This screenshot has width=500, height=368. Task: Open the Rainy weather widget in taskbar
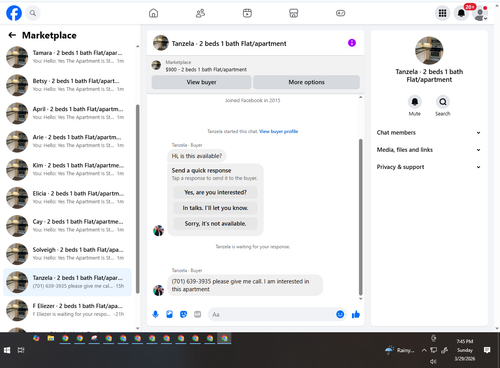click(399, 350)
